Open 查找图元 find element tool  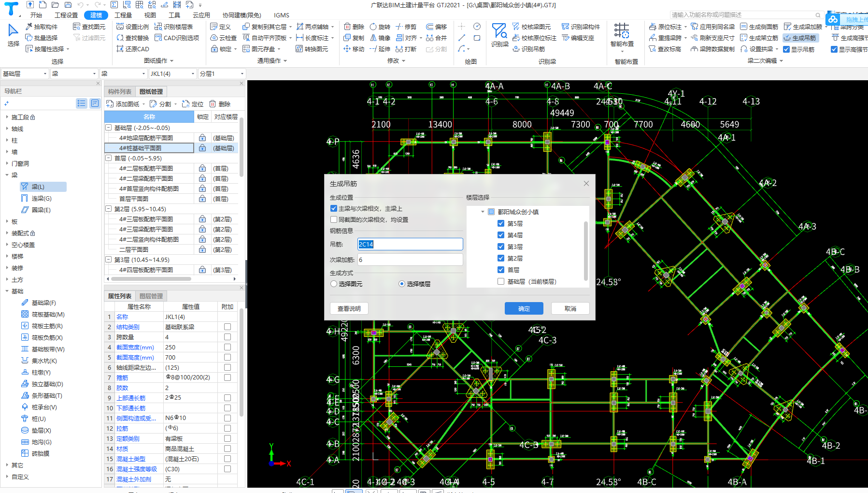(x=89, y=27)
